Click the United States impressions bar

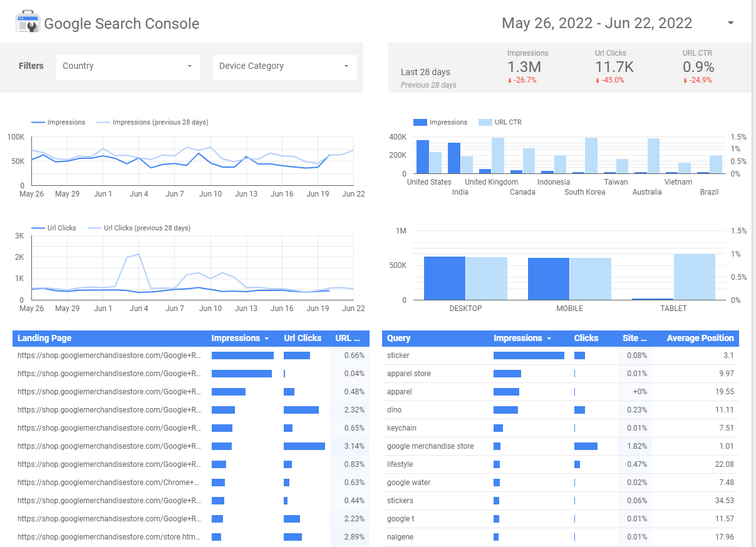(x=423, y=156)
